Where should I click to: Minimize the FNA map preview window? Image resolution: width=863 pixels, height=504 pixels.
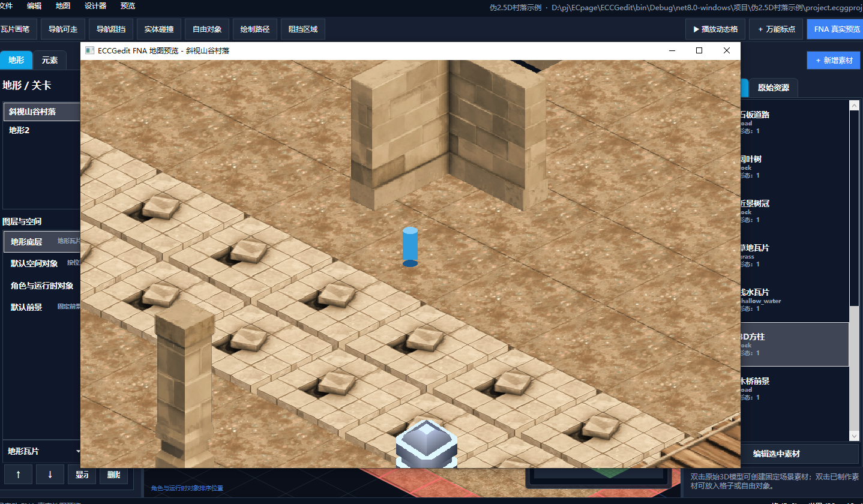[x=672, y=50]
